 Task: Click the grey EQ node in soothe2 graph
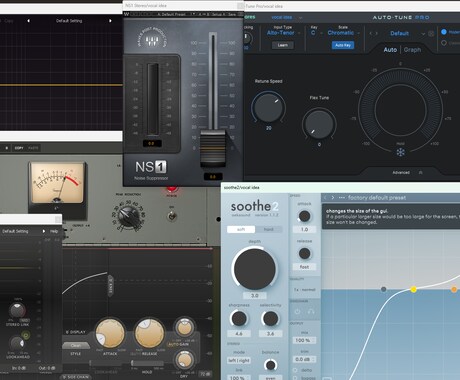384,289
